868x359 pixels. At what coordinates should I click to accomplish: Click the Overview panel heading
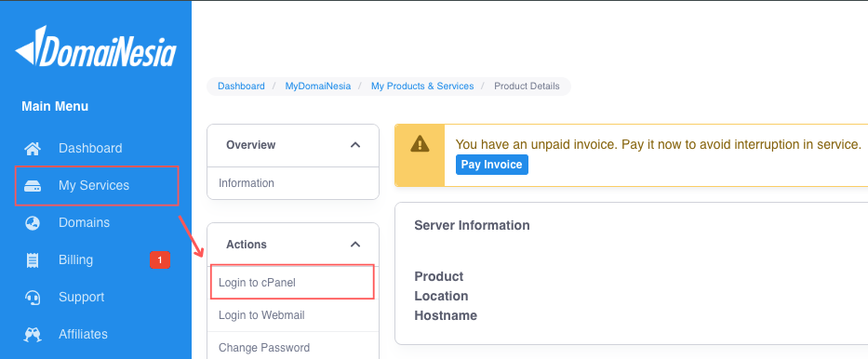251,145
